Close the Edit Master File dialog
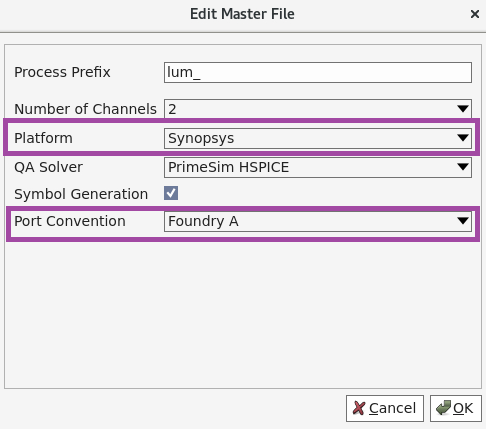Screen dimensions: 486x429 [x=475, y=14]
